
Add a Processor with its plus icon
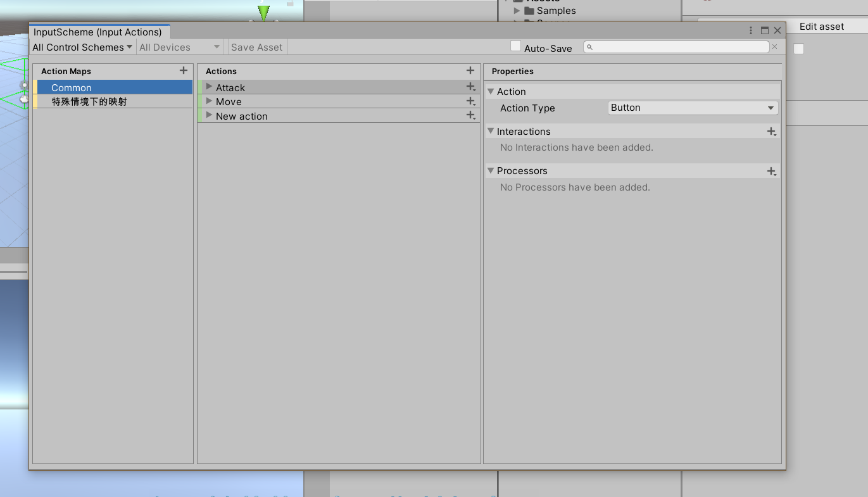pos(771,171)
